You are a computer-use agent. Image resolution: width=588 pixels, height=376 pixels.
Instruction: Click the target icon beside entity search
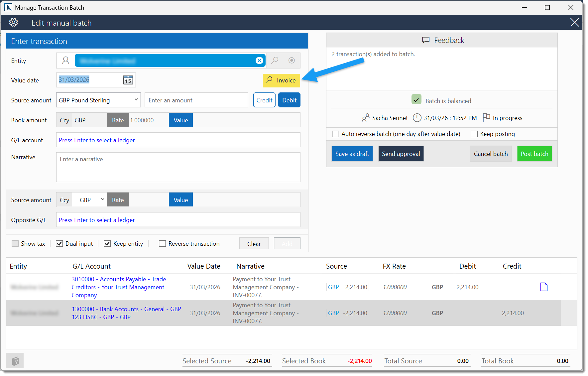click(x=292, y=61)
